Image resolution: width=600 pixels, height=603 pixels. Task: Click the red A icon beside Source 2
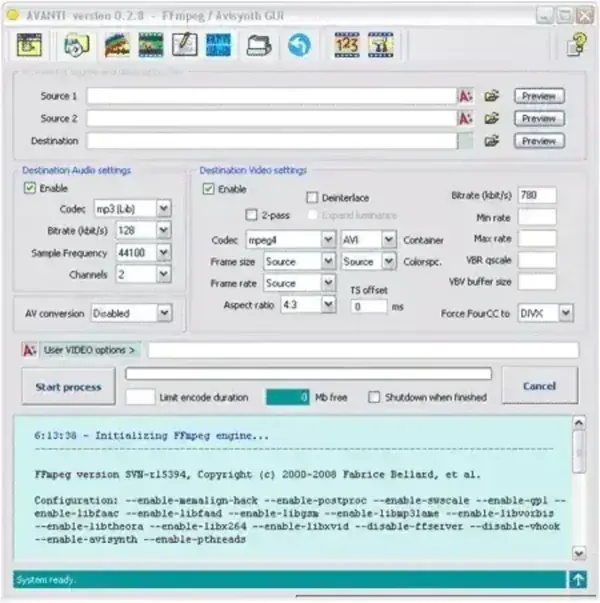pos(465,118)
